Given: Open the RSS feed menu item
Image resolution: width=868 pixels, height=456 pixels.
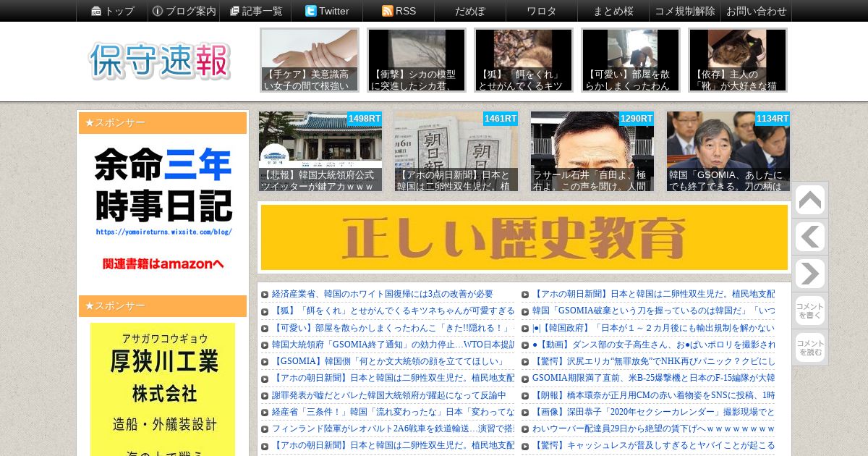Looking at the screenshot, I should click(399, 11).
